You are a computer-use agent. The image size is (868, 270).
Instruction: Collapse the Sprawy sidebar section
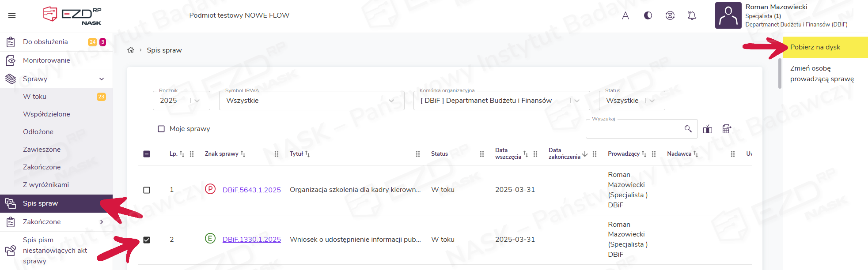[102, 79]
